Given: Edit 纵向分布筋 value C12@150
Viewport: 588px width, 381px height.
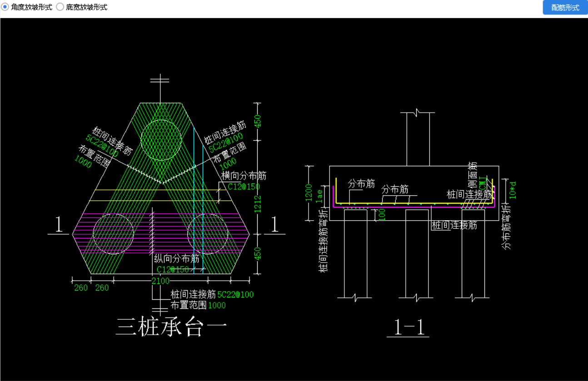Looking at the screenshot, I should tap(173, 269).
